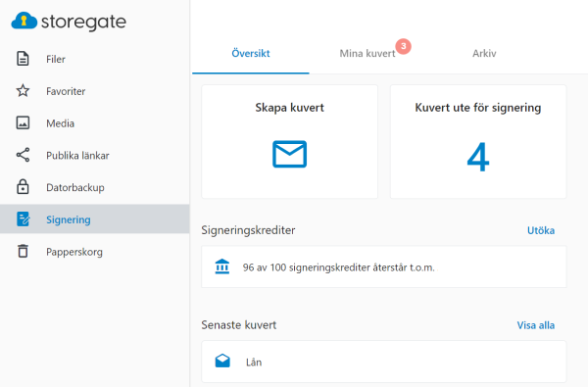Open Datorbackup via padlock icon

coord(23,187)
